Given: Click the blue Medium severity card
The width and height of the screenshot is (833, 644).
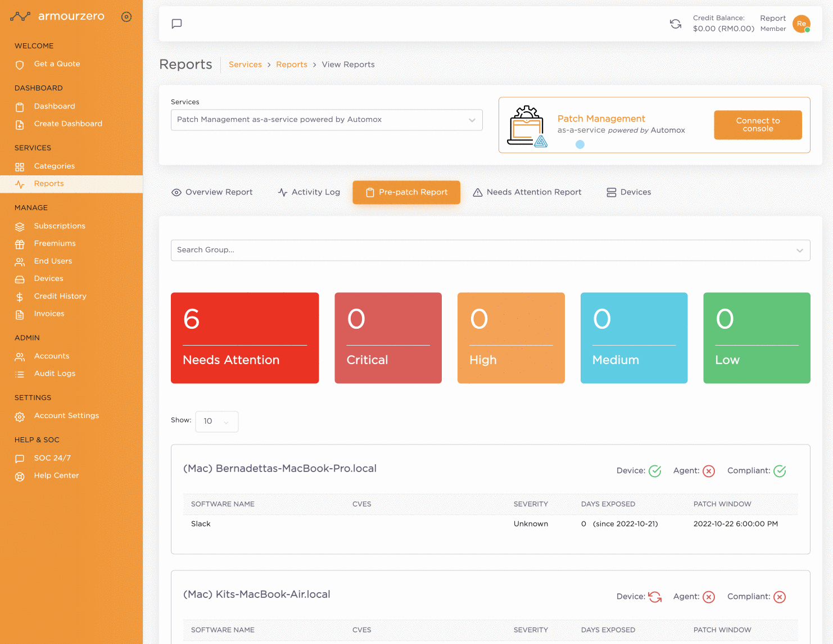Looking at the screenshot, I should coord(634,338).
